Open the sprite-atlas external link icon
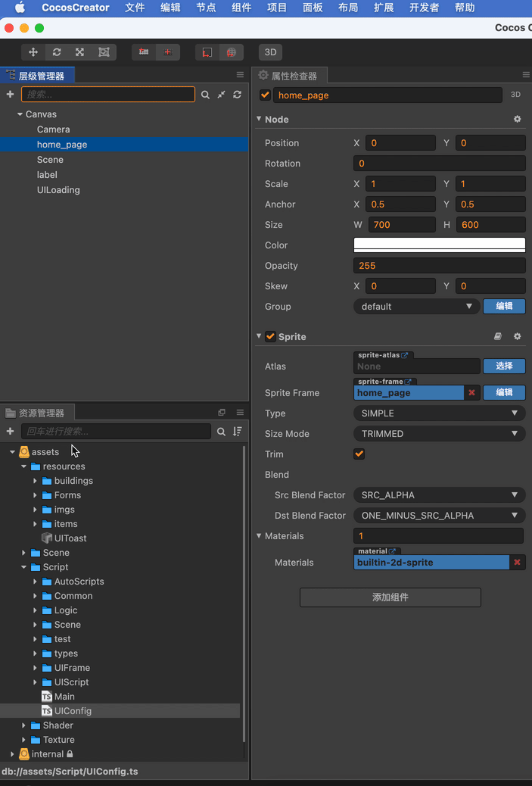Image resolution: width=532 pixels, height=786 pixels. (x=405, y=355)
